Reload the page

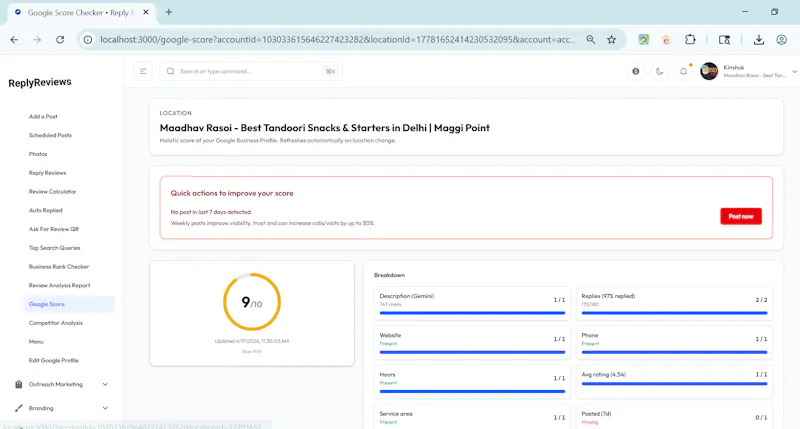coord(60,39)
